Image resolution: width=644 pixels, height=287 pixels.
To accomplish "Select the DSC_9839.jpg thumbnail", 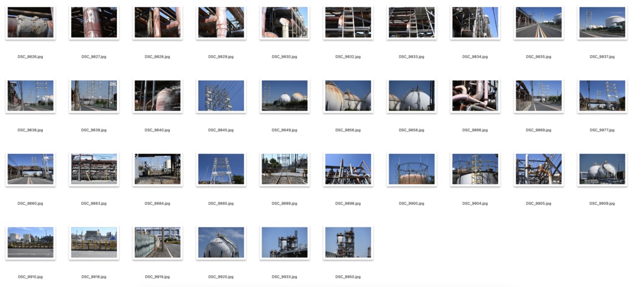I will (94, 96).
